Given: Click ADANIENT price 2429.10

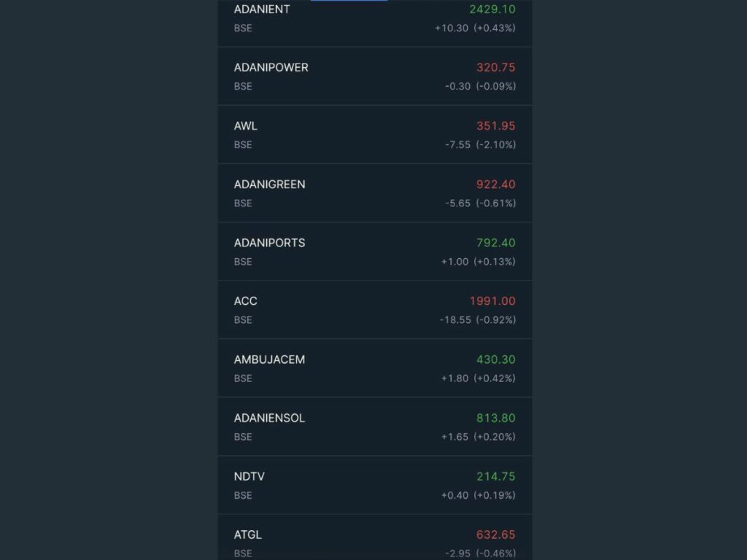Looking at the screenshot, I should (492, 9).
